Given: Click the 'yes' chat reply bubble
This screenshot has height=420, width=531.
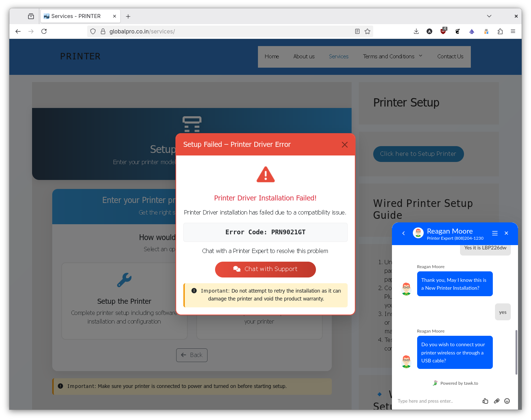Looking at the screenshot, I should point(503,312).
